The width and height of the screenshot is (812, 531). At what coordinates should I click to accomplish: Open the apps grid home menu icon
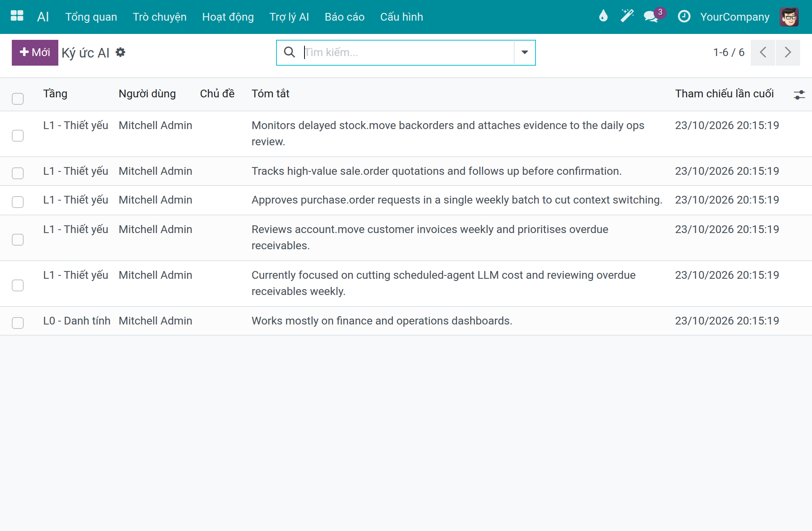17,16
